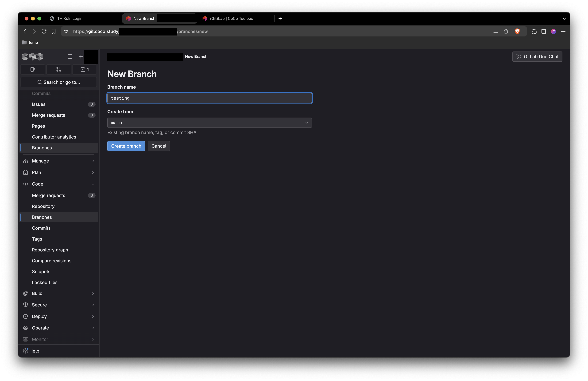This screenshot has width=588, height=381.
Task: Open site settings icon in address bar
Action: pos(66,31)
